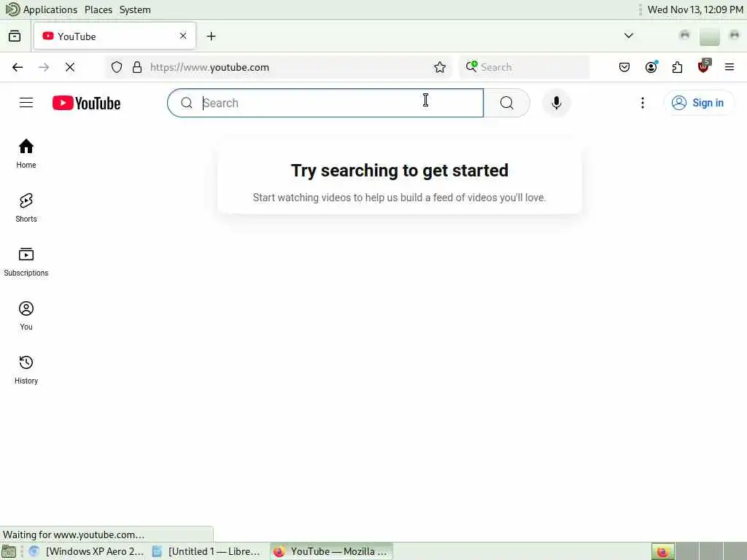Close the YouTube tab
Image resolution: width=747 pixels, height=560 pixels.
(183, 36)
